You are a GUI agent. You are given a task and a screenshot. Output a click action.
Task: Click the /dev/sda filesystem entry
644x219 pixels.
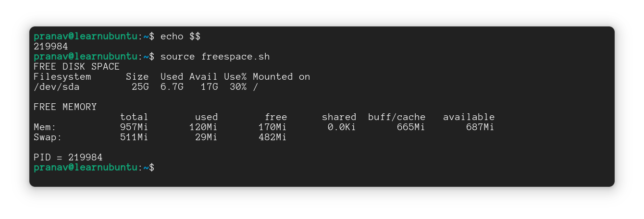[56, 87]
